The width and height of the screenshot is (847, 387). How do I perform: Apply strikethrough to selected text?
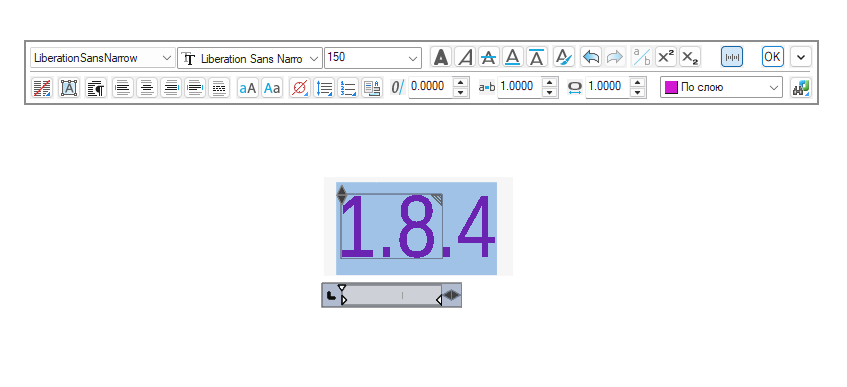[488, 57]
